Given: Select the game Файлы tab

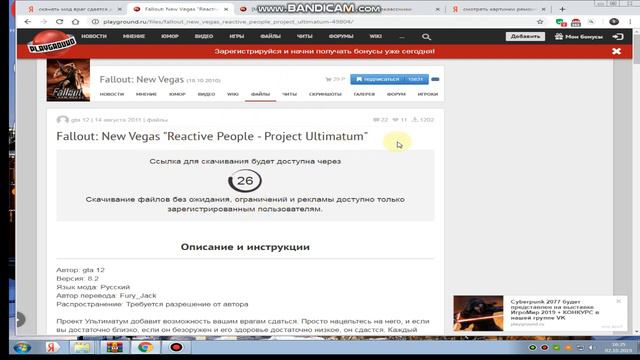Looking at the screenshot, I should coord(260,94).
